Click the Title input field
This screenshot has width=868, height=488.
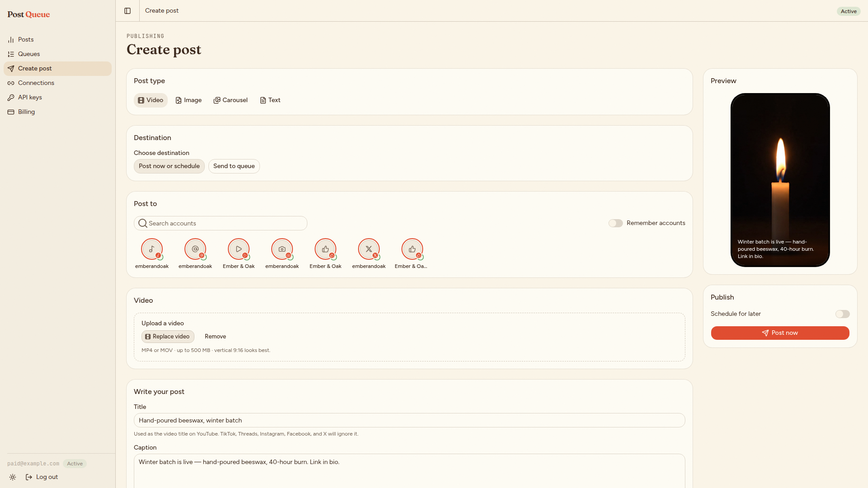tap(410, 420)
